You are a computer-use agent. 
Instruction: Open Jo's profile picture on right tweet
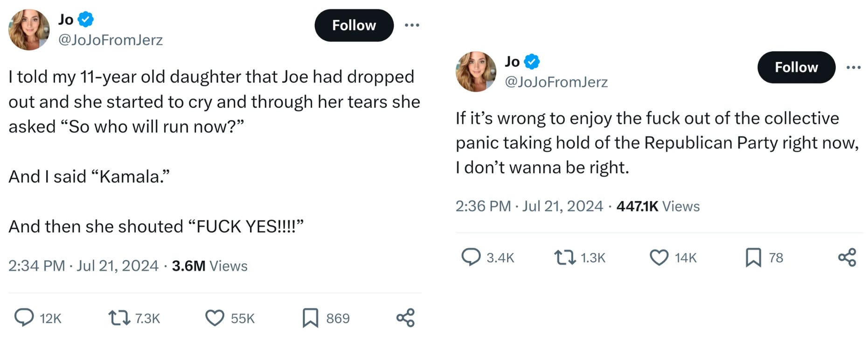click(476, 71)
